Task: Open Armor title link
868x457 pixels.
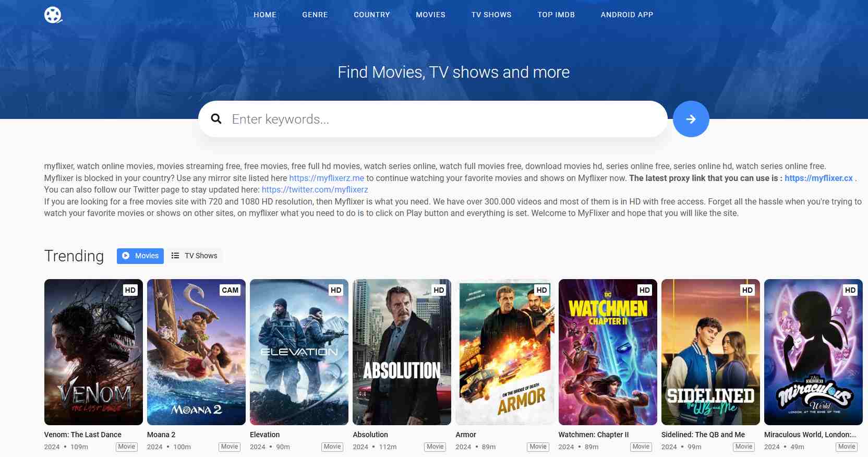Action: (x=466, y=435)
